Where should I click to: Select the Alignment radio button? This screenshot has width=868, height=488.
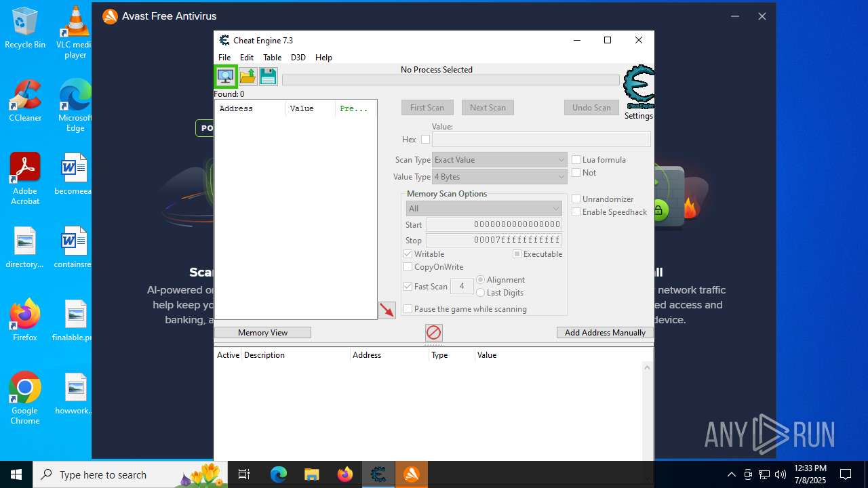pyautogui.click(x=481, y=280)
